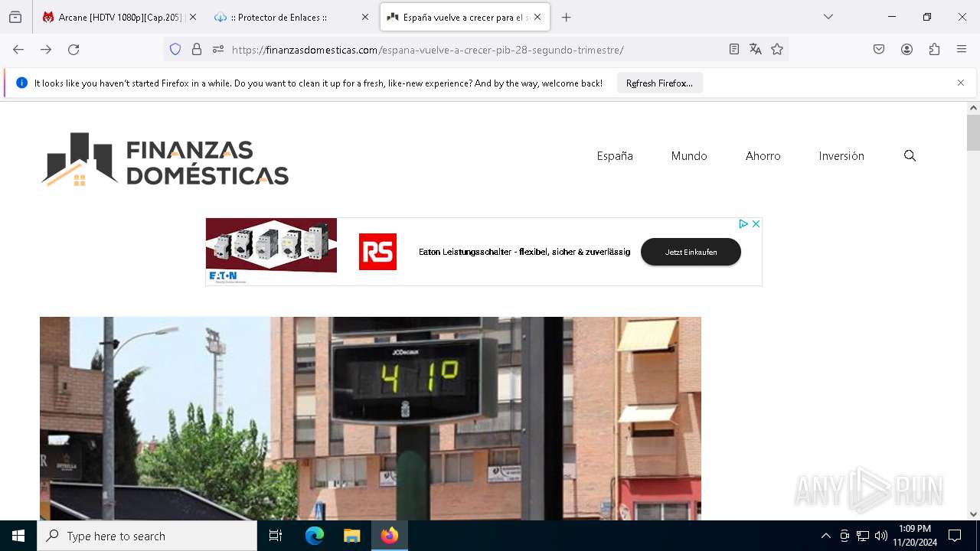Screen dimensions: 980x551
Task: Click the page vertical scrollbar thumb
Action: (x=973, y=132)
